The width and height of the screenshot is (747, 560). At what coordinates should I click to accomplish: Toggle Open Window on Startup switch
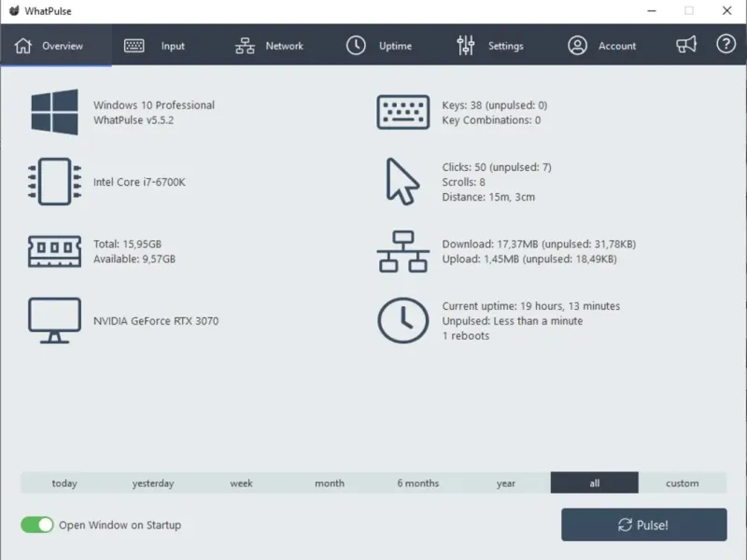(x=37, y=525)
